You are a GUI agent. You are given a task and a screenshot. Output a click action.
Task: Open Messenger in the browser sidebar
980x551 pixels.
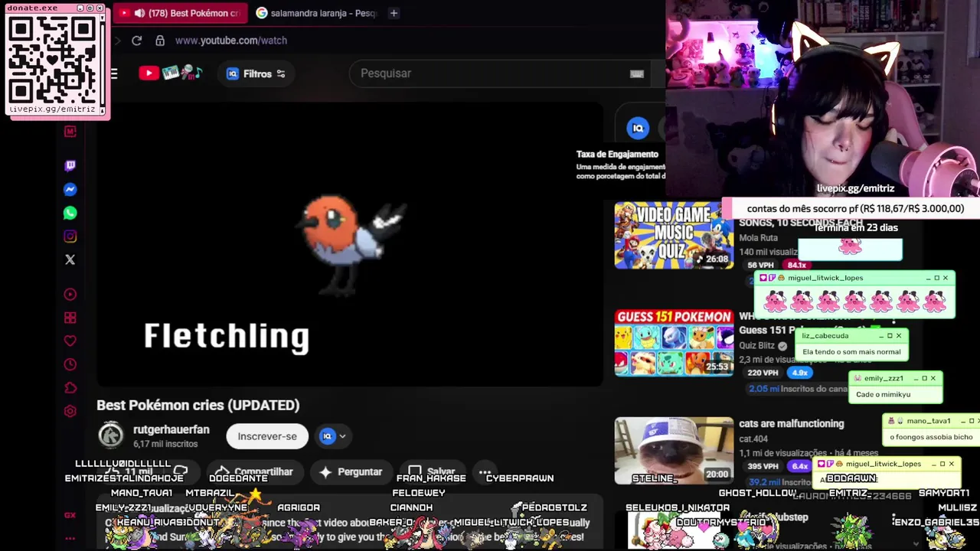(70, 190)
